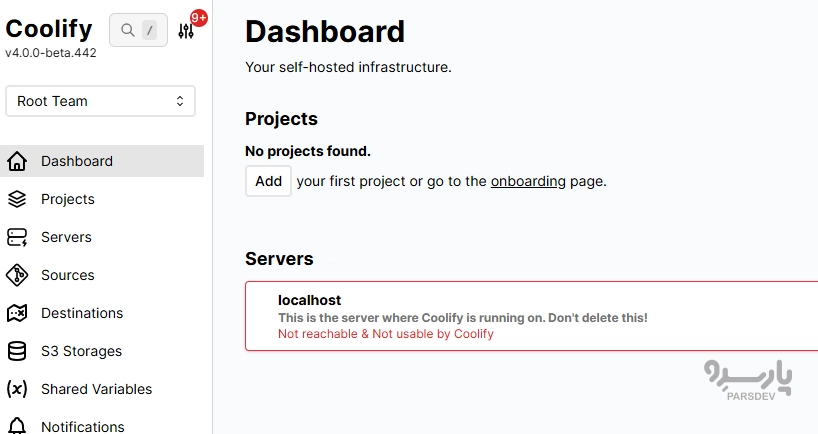This screenshot has width=818, height=434.
Task: Open settings sliders icon with 9+ badge
Action: point(186,31)
